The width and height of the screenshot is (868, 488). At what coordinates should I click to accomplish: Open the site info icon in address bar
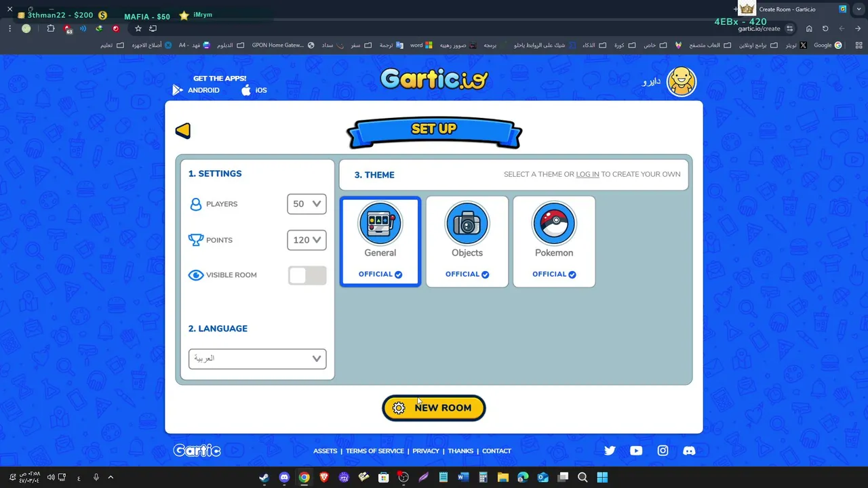(x=789, y=28)
